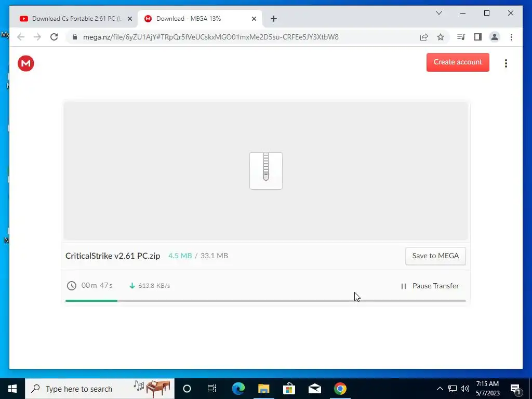This screenshot has width=532, height=399.
Task: Click the 00m 47s remaining time
Action: [97, 285]
